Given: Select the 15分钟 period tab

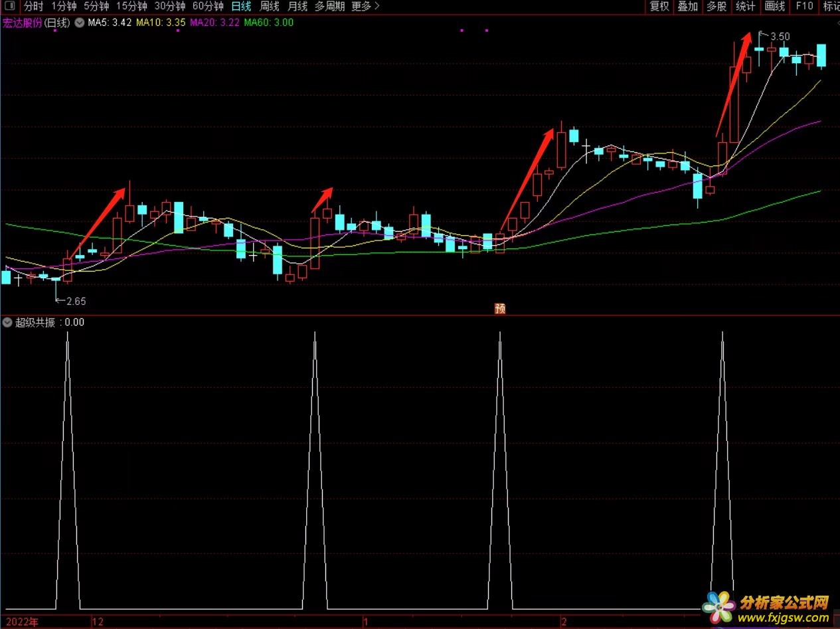Looking at the screenshot, I should (x=131, y=6).
